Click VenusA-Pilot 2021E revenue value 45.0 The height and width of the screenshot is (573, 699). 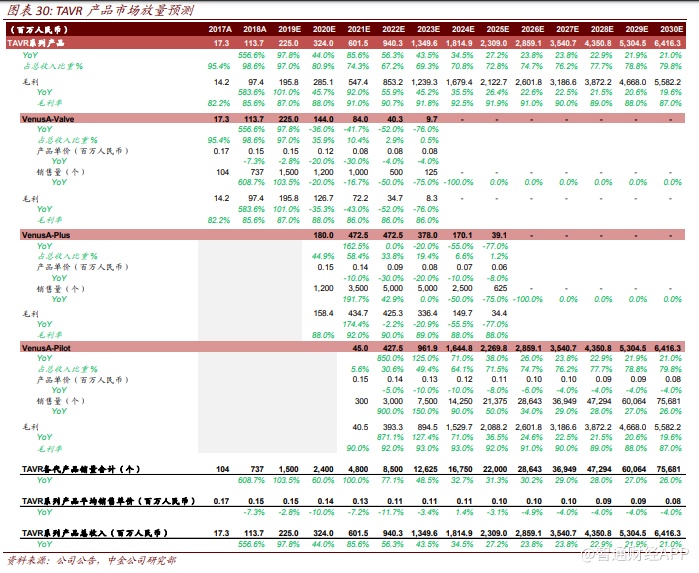pyautogui.click(x=360, y=348)
